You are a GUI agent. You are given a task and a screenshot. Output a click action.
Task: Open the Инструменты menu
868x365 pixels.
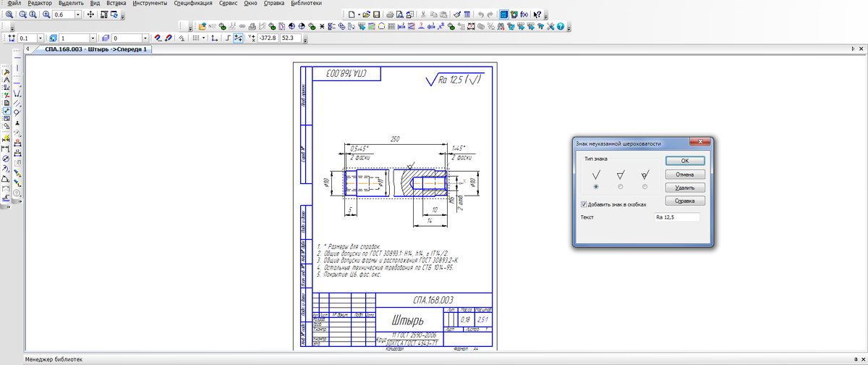[x=150, y=4]
